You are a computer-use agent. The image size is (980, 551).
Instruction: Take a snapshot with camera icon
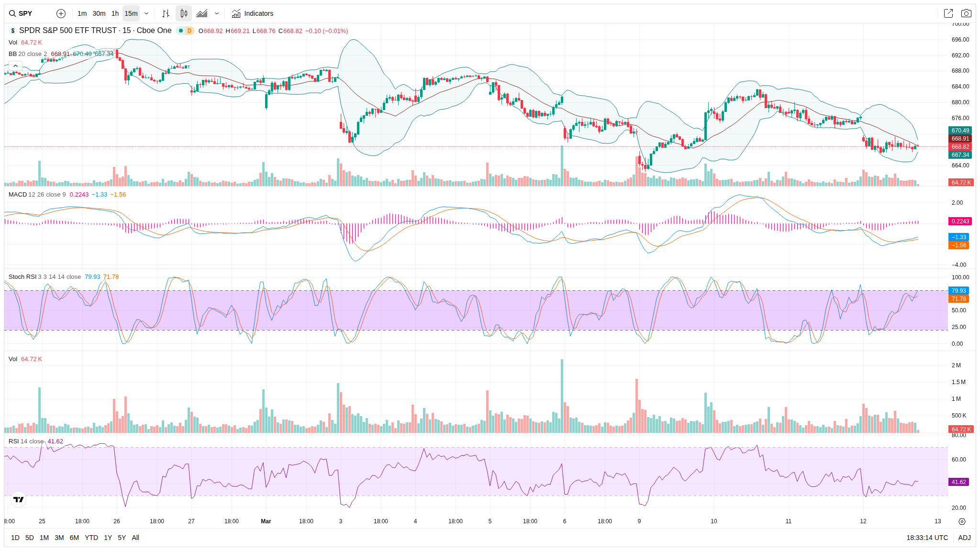pos(966,13)
